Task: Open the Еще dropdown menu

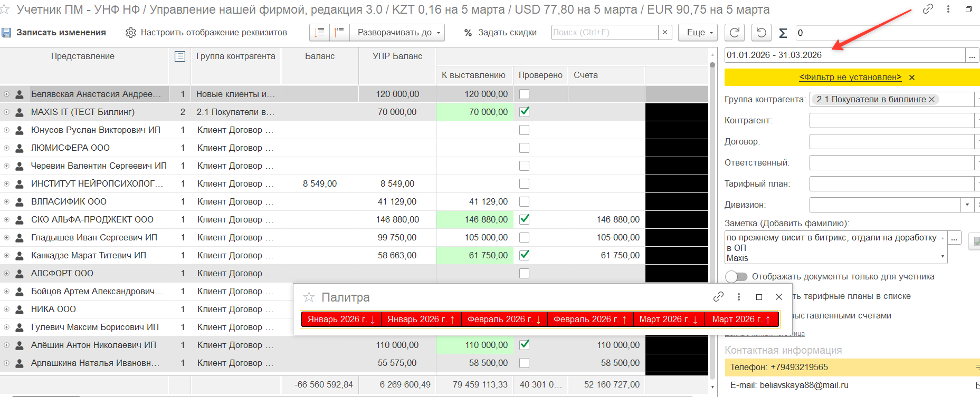Action: [x=698, y=33]
